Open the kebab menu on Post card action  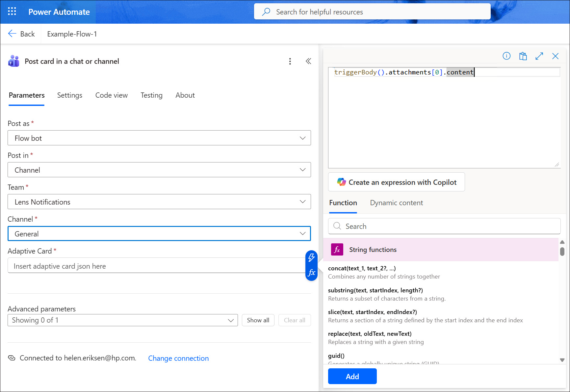point(290,61)
